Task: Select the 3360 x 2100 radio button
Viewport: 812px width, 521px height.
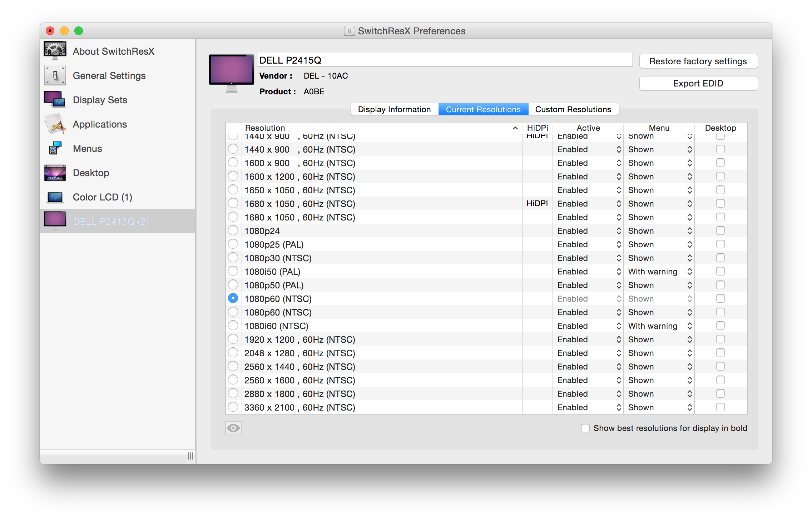Action: [233, 407]
